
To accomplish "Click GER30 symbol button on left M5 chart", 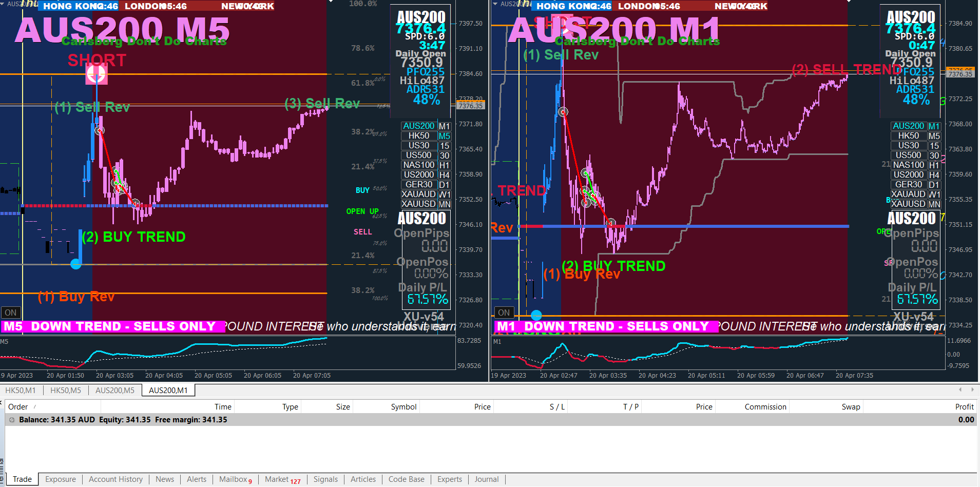I will [x=419, y=185].
